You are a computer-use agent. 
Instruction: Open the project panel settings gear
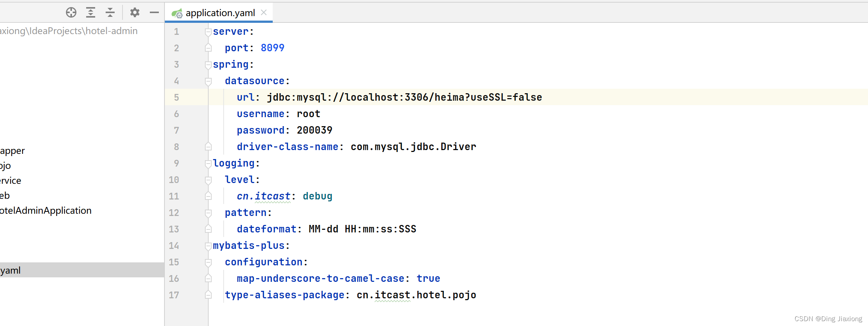(135, 13)
